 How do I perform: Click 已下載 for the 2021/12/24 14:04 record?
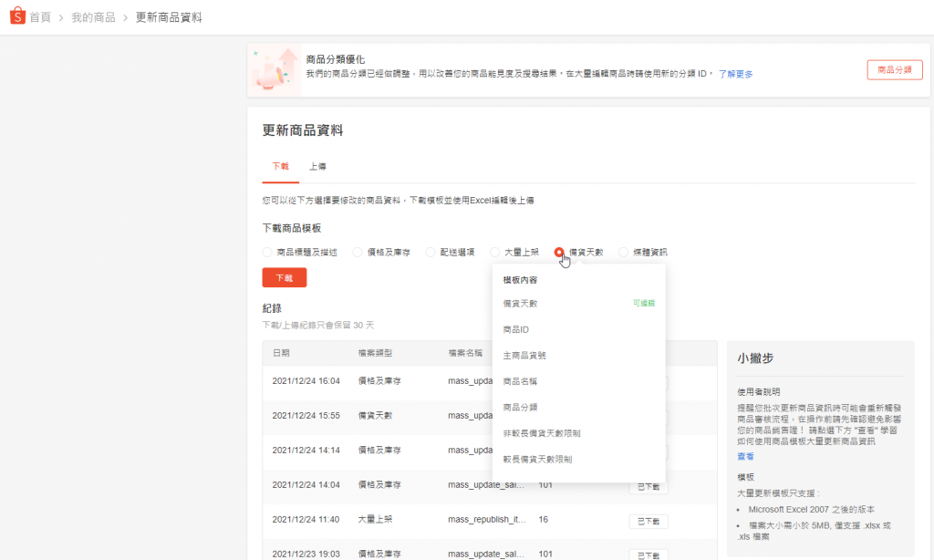(x=649, y=487)
